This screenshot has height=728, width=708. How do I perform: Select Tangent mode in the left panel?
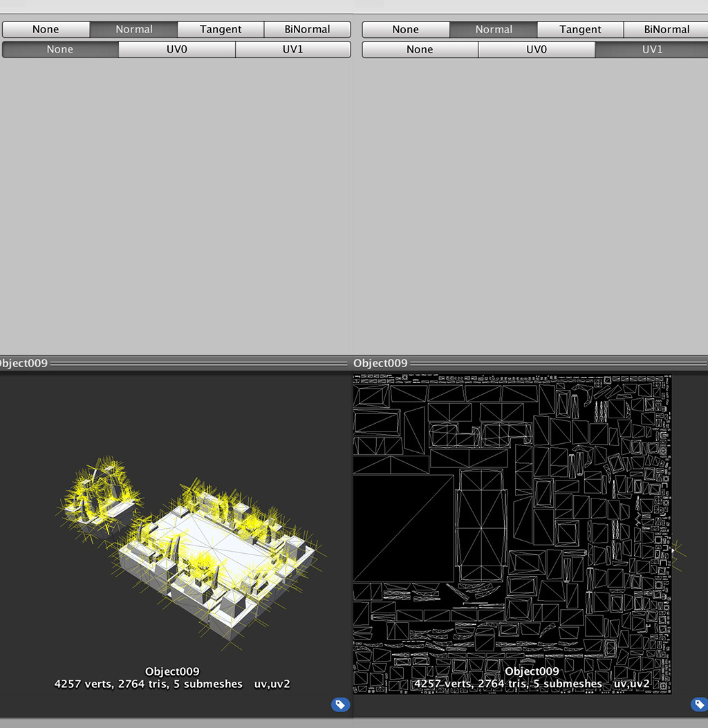coord(221,30)
